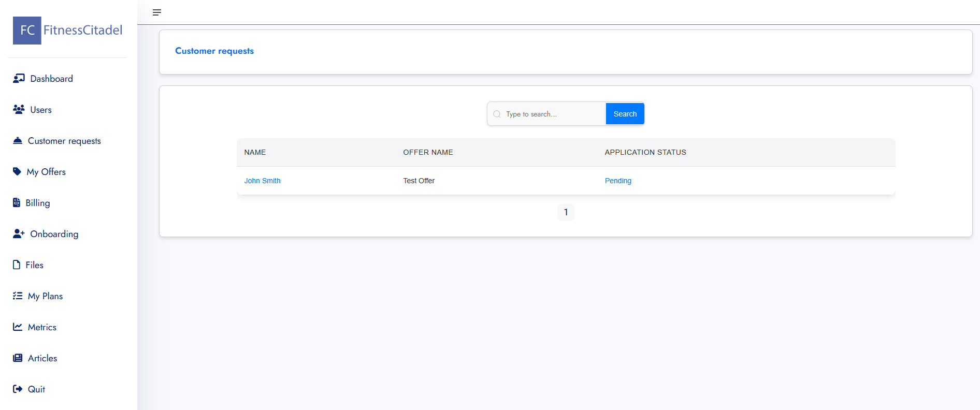The width and height of the screenshot is (980, 410).
Task: Toggle the sidebar hamburger menu
Action: 157,12
